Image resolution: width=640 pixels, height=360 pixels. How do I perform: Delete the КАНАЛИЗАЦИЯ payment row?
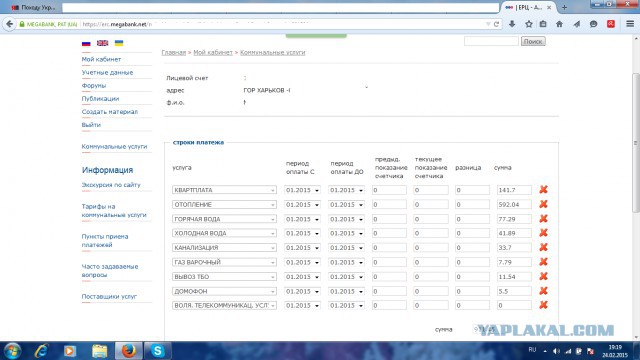[x=543, y=247]
